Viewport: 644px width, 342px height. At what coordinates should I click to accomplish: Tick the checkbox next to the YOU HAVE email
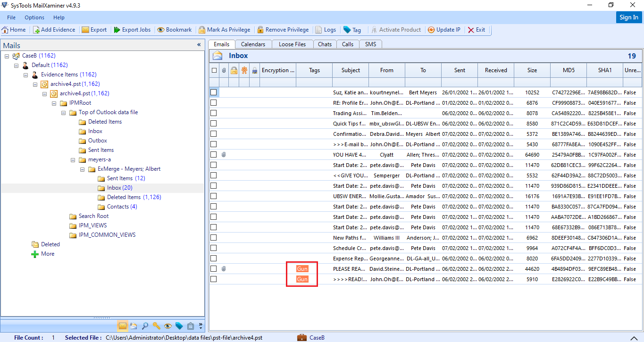tap(213, 154)
